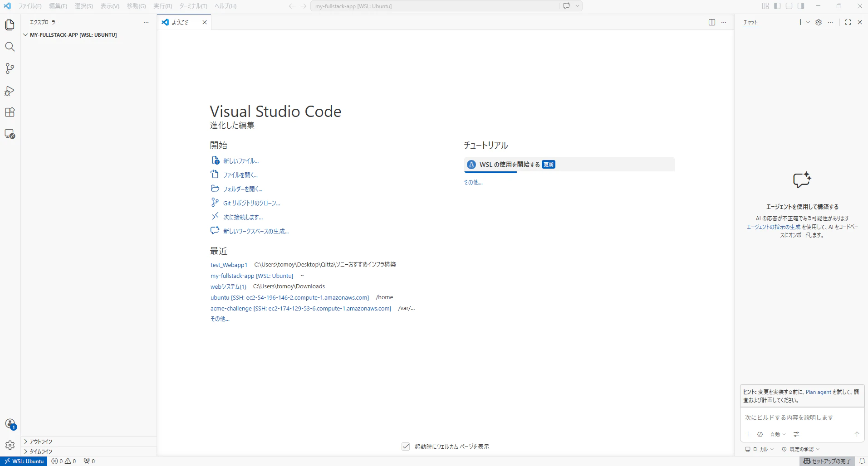
Task: Expand the アウトライン section
Action: click(88, 442)
